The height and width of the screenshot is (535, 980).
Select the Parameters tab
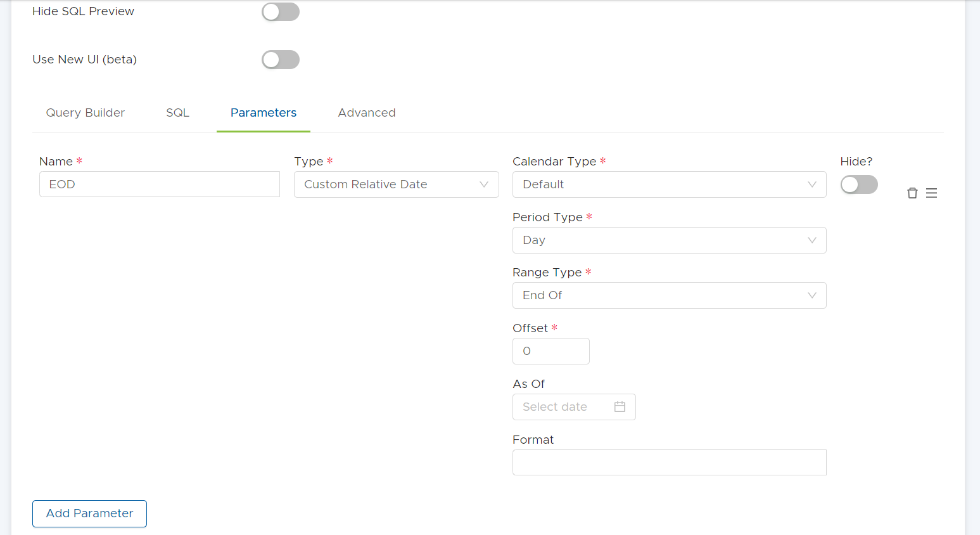coord(263,112)
